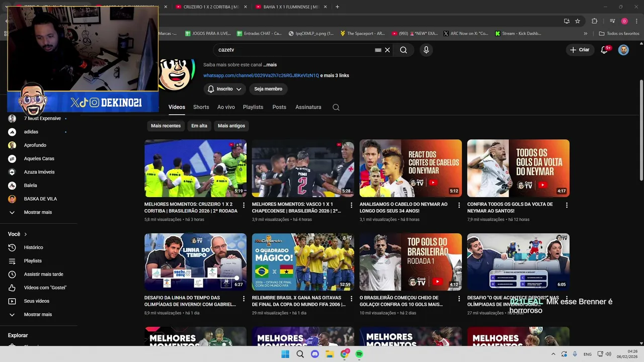Bookmark this page with the star icon

click(x=578, y=21)
